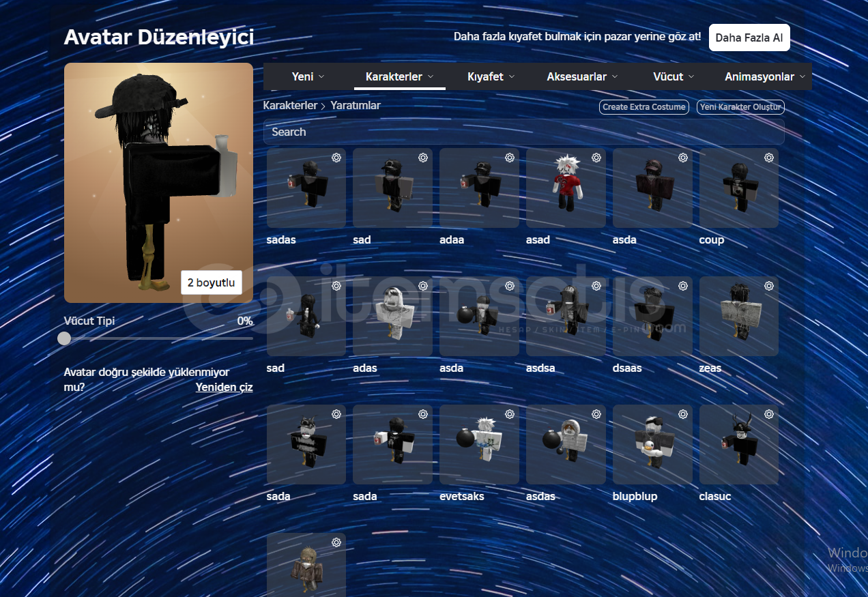
Task: Click the Karakterler breadcrumb link
Action: tap(290, 106)
